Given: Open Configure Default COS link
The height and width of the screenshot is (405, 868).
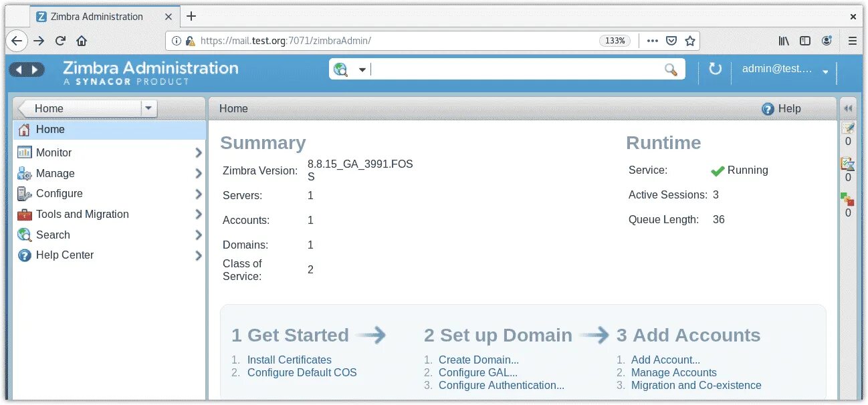Looking at the screenshot, I should pos(302,372).
